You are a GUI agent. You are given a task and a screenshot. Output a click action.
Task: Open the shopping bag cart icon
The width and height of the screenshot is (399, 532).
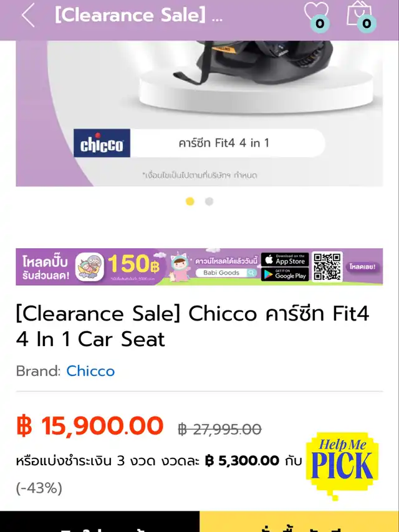pos(360,14)
